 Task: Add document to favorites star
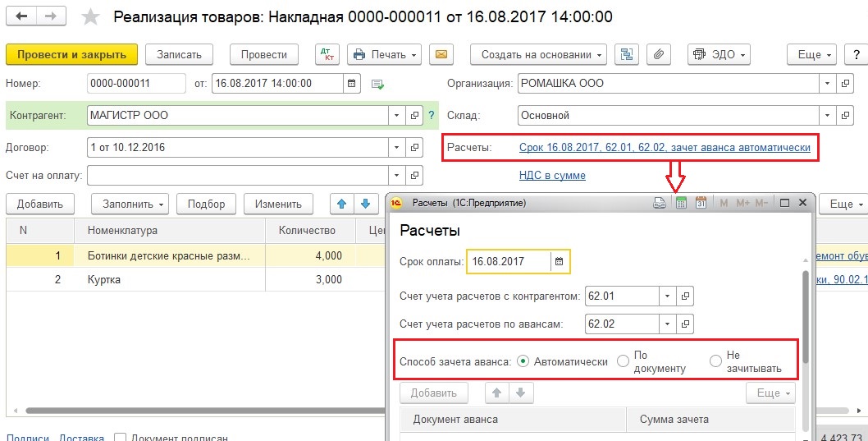91,16
